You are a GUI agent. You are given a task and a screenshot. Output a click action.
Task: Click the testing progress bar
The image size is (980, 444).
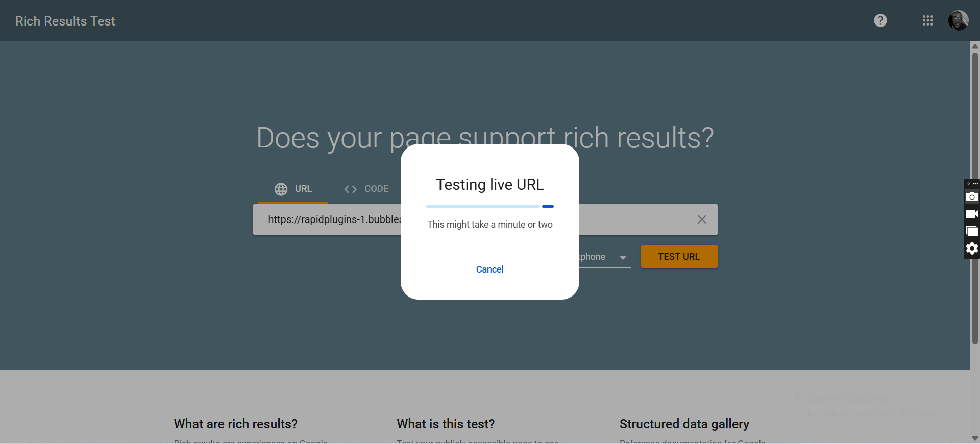(489, 206)
